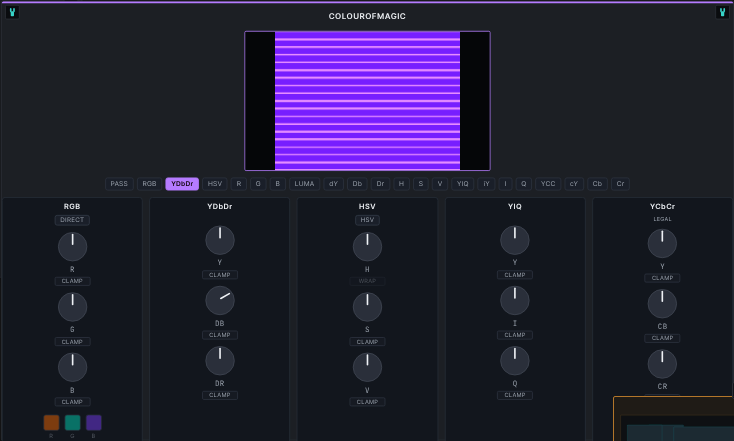Show the V channel view
Image resolution: width=734 pixels, height=441 pixels.
pyautogui.click(x=440, y=184)
